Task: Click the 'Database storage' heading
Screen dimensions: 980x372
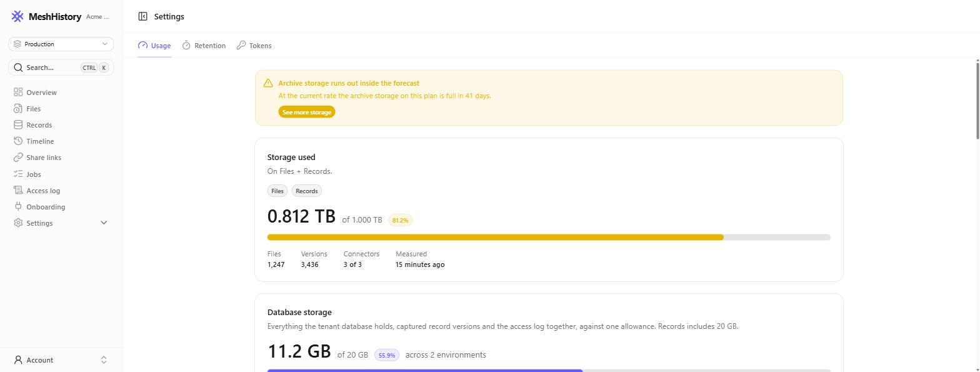Action: coord(299,313)
